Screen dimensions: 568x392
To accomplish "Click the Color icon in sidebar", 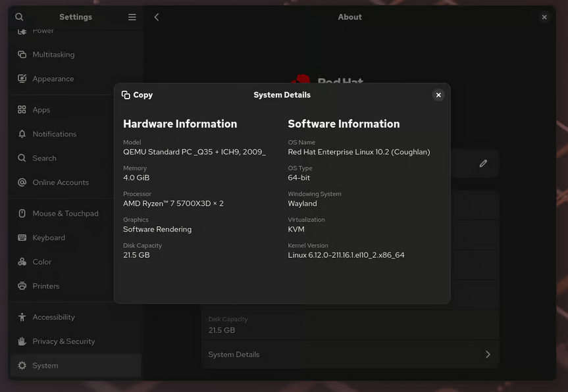I will [22, 262].
